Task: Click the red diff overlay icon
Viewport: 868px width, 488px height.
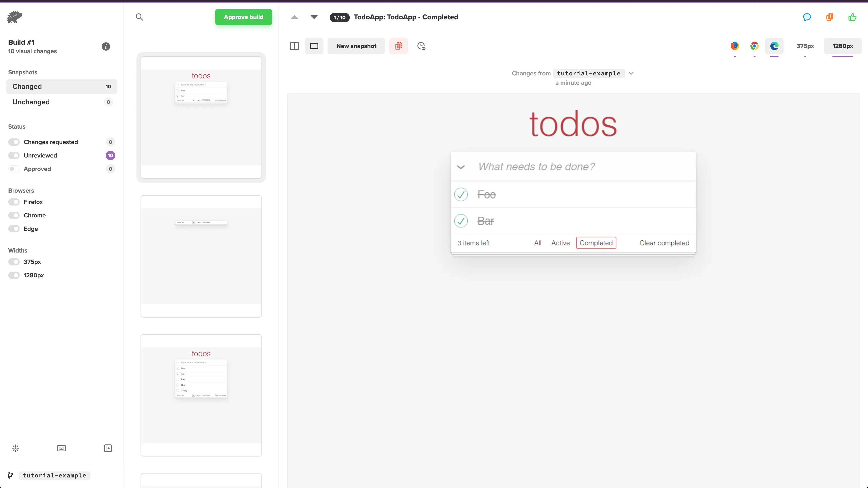Action: pyautogui.click(x=398, y=46)
